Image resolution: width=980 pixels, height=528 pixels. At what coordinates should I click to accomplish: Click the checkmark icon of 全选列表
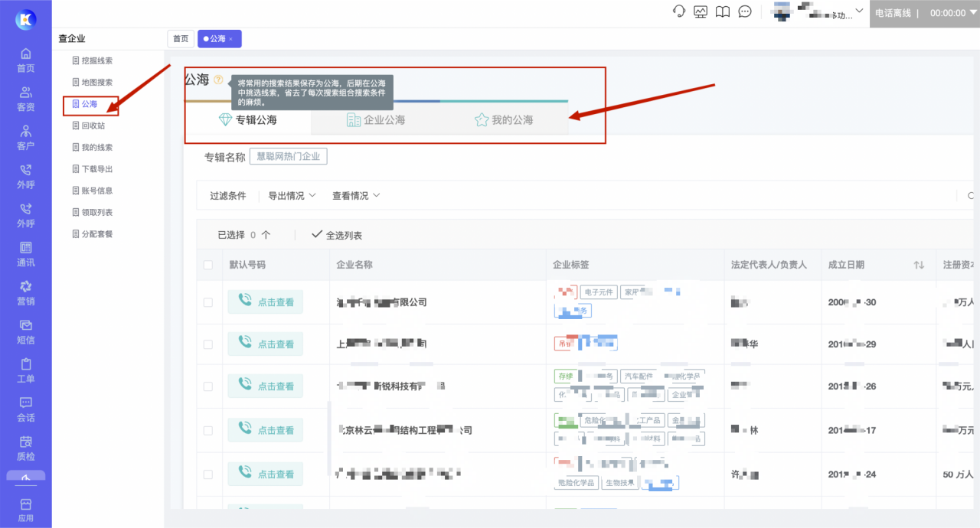point(317,235)
